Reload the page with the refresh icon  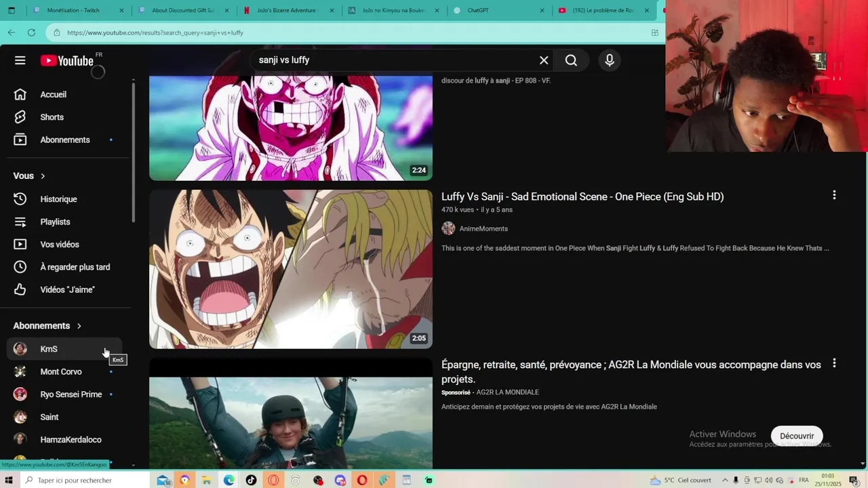[31, 33]
